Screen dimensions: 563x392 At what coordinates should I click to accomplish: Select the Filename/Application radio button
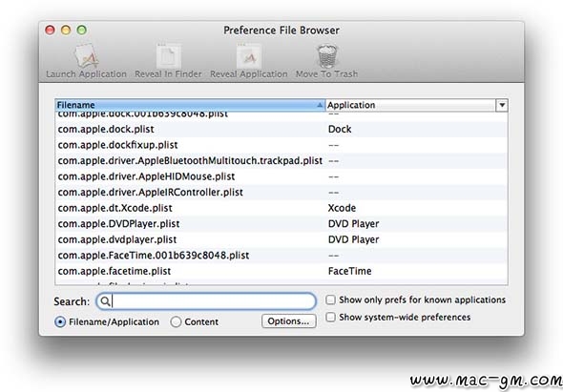click(x=60, y=322)
